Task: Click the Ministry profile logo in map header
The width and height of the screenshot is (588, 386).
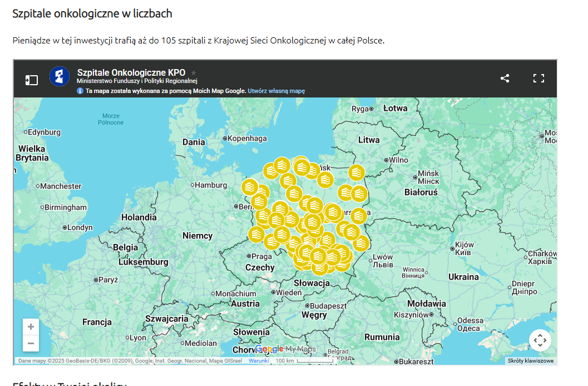Action: pyautogui.click(x=60, y=76)
